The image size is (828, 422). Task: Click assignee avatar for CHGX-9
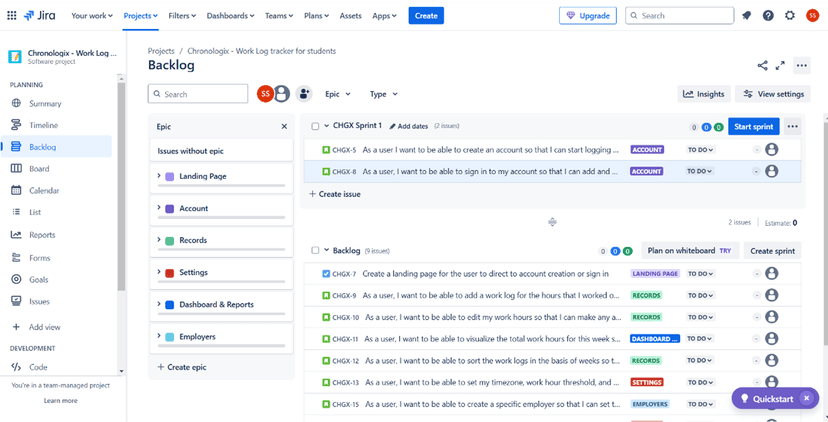771,295
